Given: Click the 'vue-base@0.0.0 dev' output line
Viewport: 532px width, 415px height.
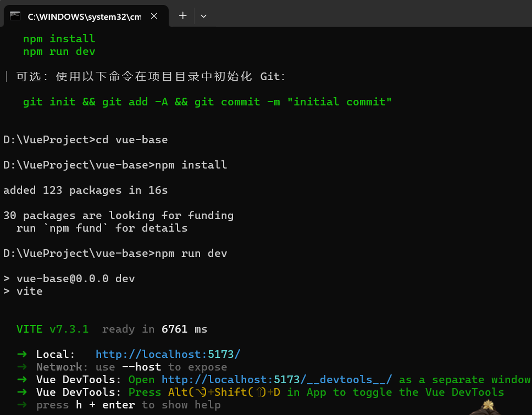Looking at the screenshot, I should tap(69, 278).
